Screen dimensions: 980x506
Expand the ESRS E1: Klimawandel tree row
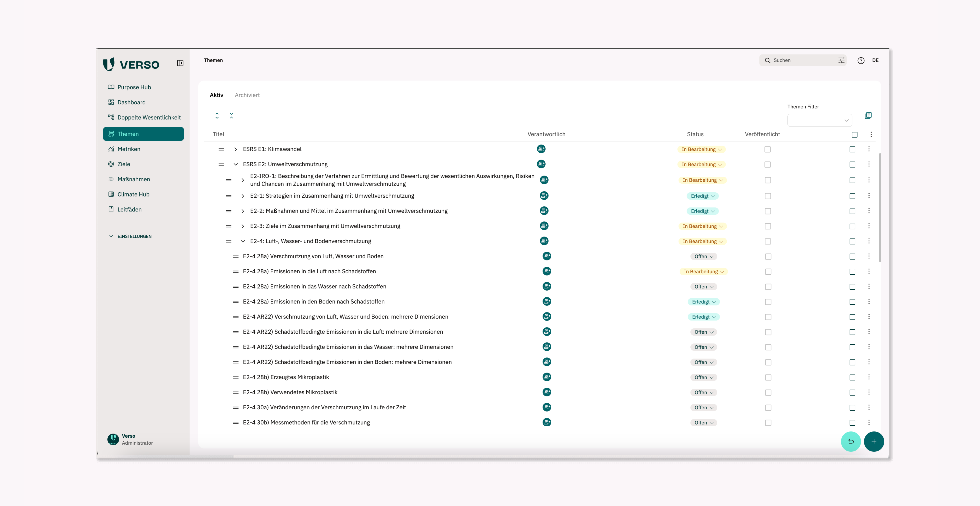tap(236, 149)
